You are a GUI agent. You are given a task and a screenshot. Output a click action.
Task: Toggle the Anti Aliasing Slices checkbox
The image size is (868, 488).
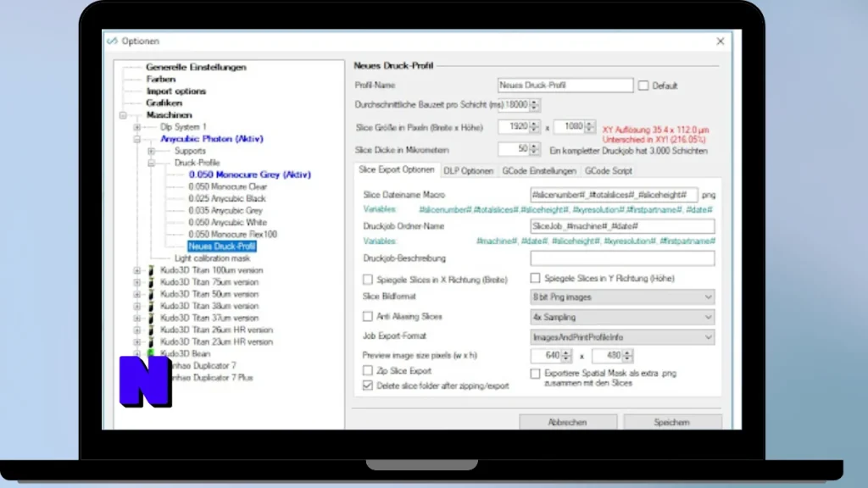pos(368,317)
